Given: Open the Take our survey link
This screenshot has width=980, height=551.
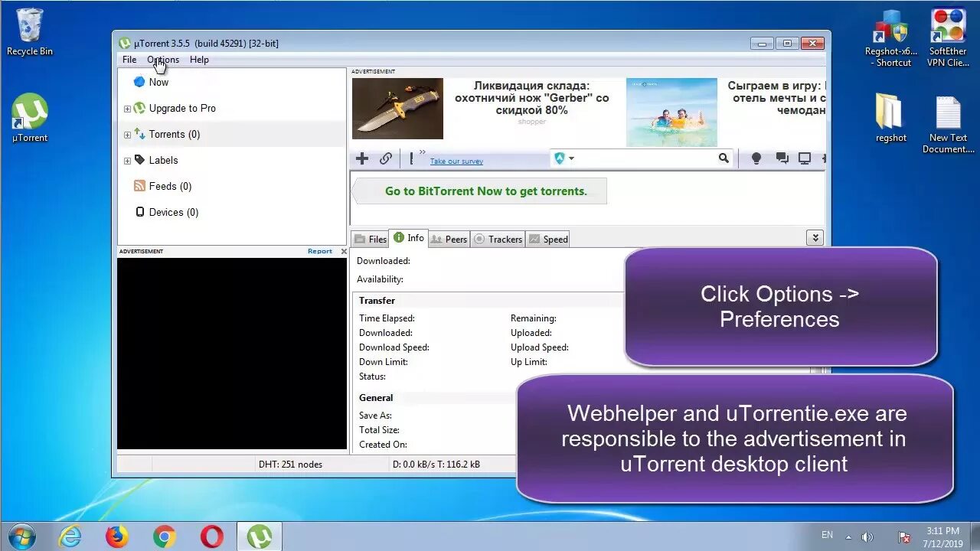Looking at the screenshot, I should point(456,161).
